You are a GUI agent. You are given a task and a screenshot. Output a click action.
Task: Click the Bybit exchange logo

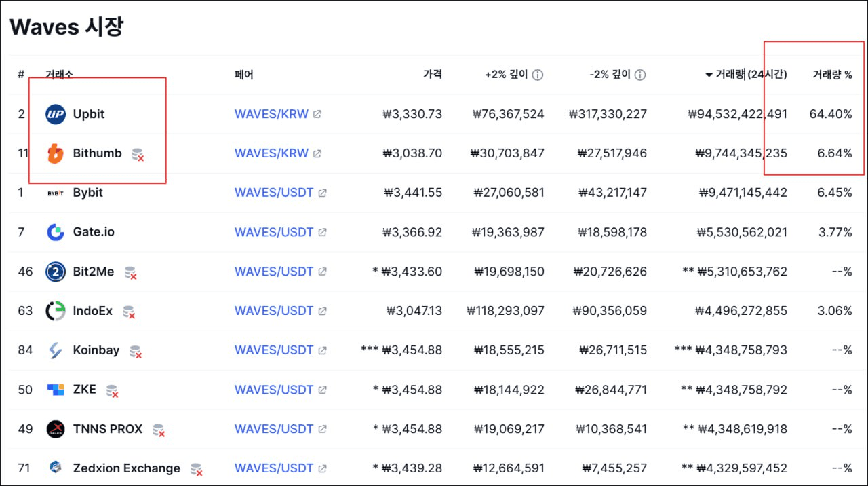[56, 193]
